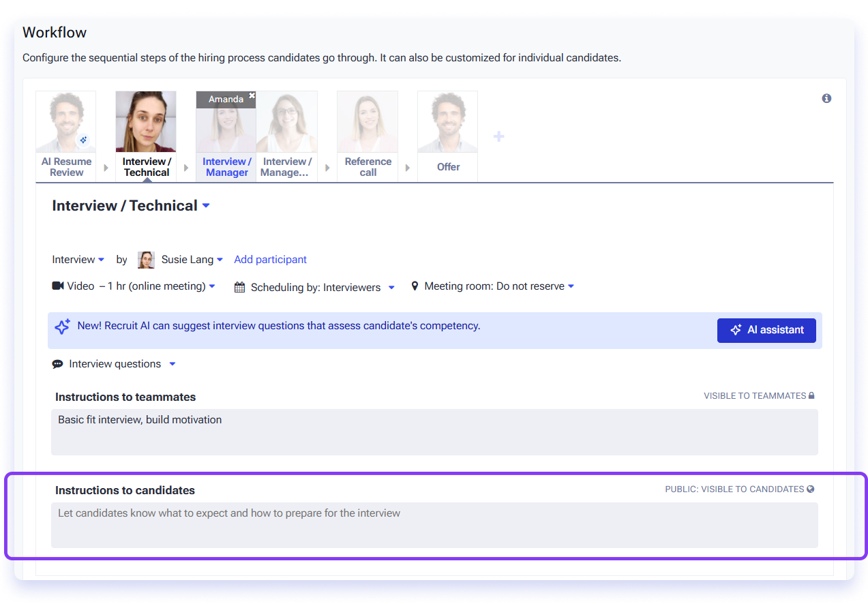This screenshot has width=868, height=606.
Task: Click the location pin icon for Meeting room
Action: (x=415, y=286)
